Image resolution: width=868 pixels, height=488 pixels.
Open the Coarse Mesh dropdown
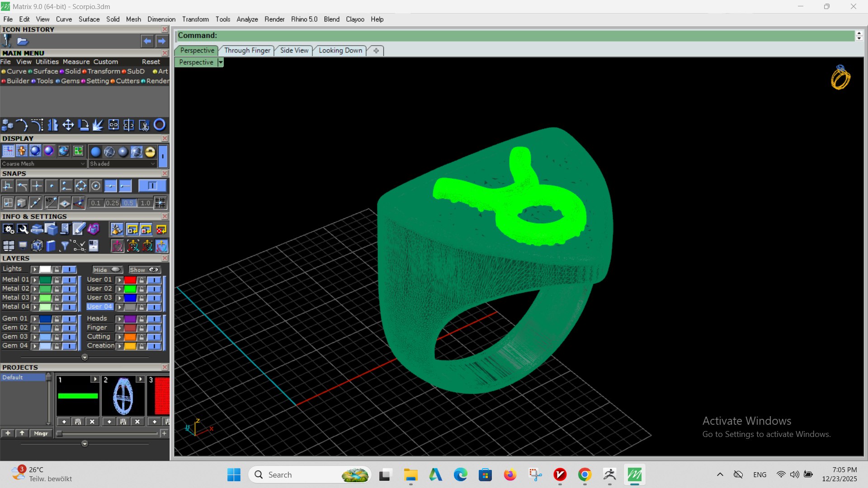pos(43,164)
